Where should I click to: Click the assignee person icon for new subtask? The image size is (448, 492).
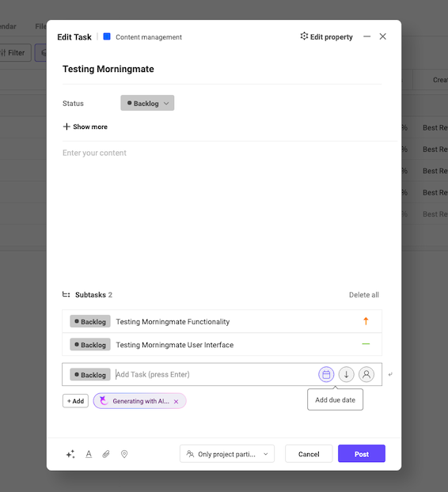(x=366, y=374)
